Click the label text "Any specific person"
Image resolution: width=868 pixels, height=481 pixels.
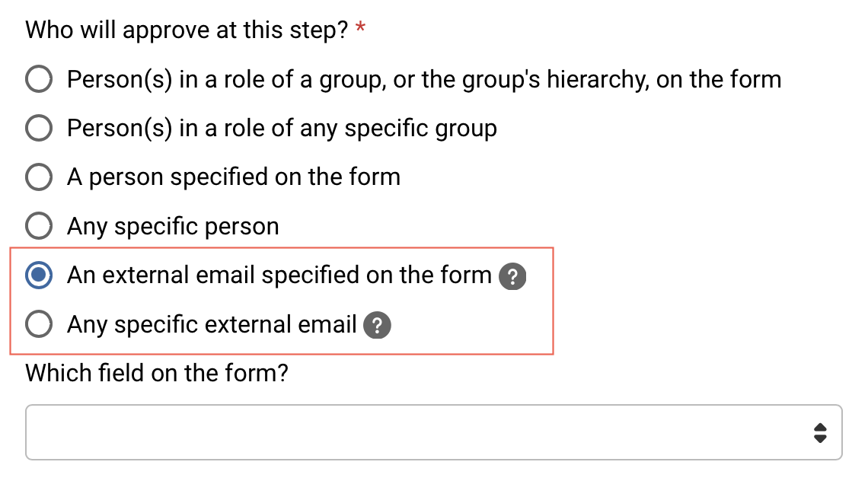[173, 226]
